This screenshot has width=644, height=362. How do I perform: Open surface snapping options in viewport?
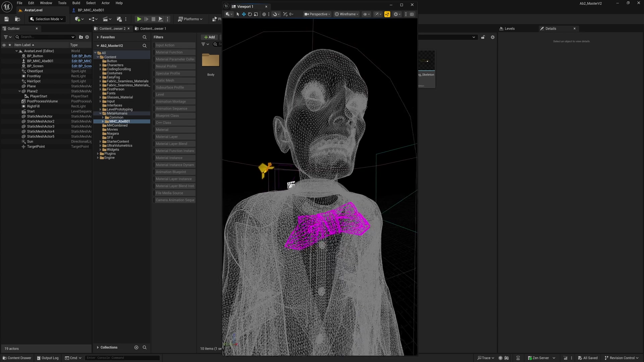coord(276,14)
